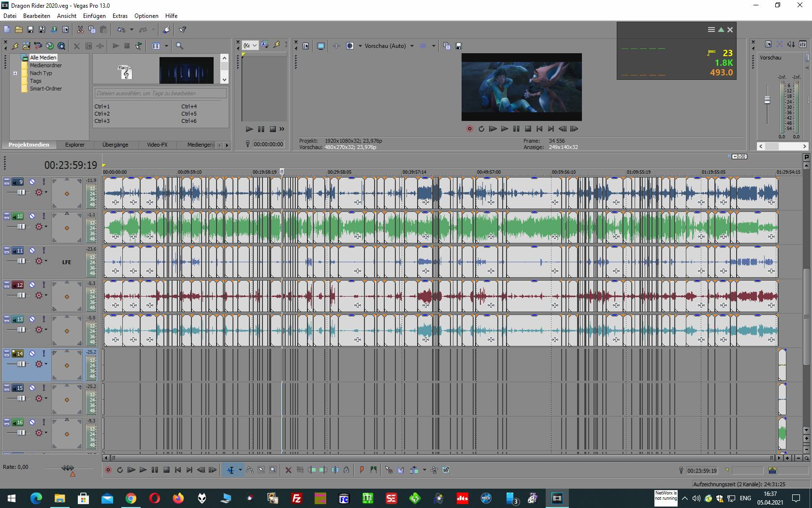Solo track 10
The image size is (812, 508).
coord(43,216)
